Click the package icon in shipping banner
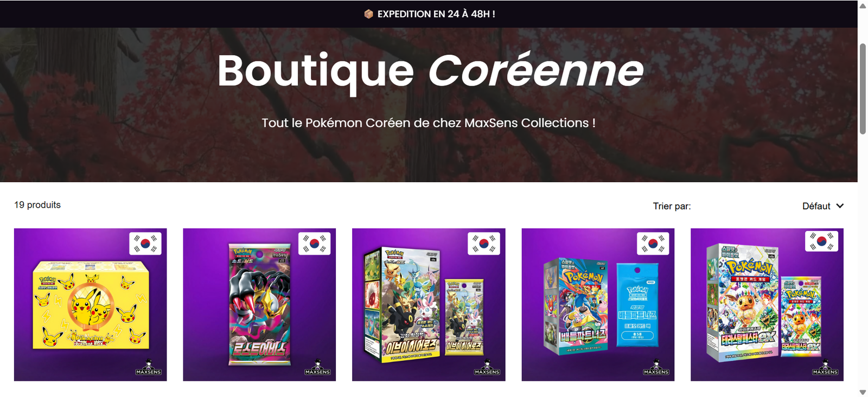This screenshot has height=397, width=868. click(x=368, y=14)
